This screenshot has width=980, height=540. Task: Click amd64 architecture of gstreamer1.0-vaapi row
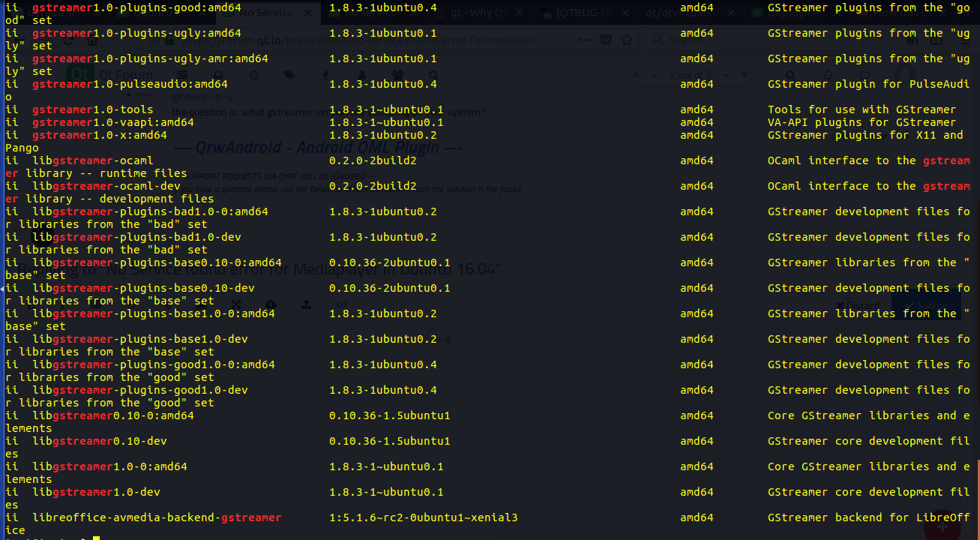tap(697, 122)
